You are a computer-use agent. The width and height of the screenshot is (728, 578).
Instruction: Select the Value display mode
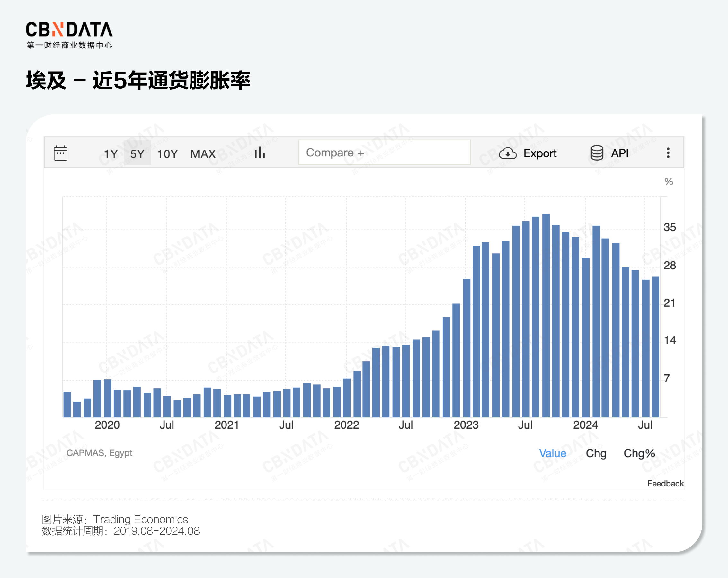(552, 453)
